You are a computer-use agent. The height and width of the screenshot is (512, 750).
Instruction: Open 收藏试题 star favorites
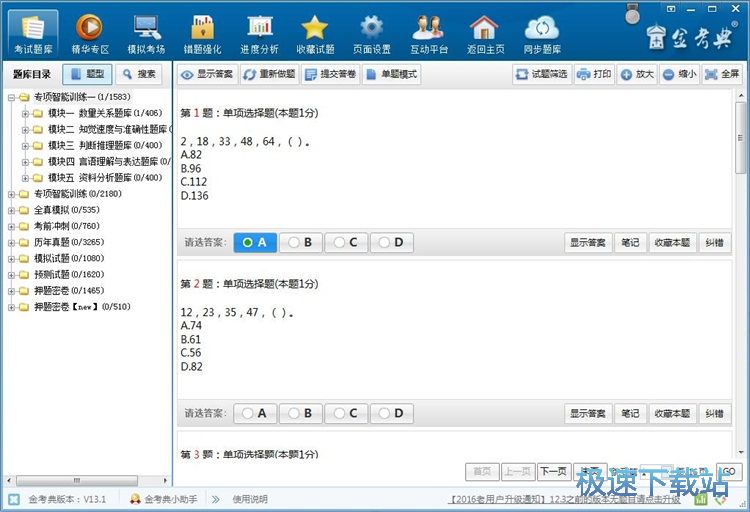tap(315, 34)
